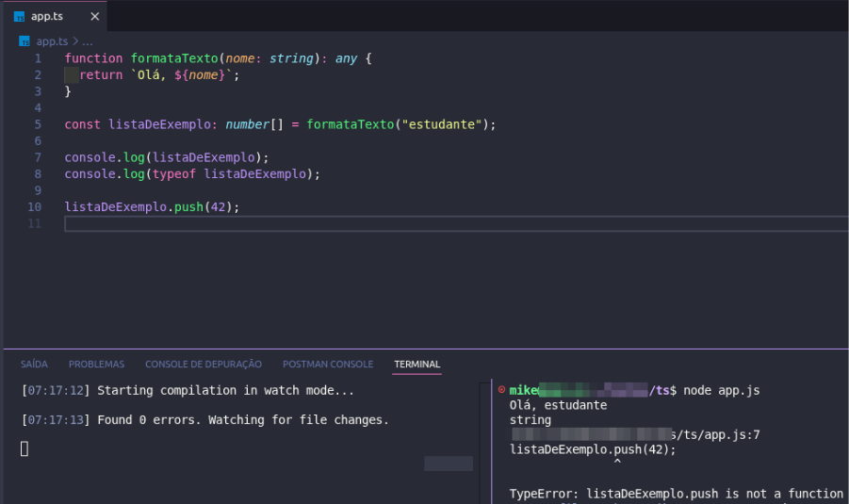Image resolution: width=849 pixels, height=504 pixels.
Task: Click the red error marker beside terminal prompt
Action: (x=501, y=389)
